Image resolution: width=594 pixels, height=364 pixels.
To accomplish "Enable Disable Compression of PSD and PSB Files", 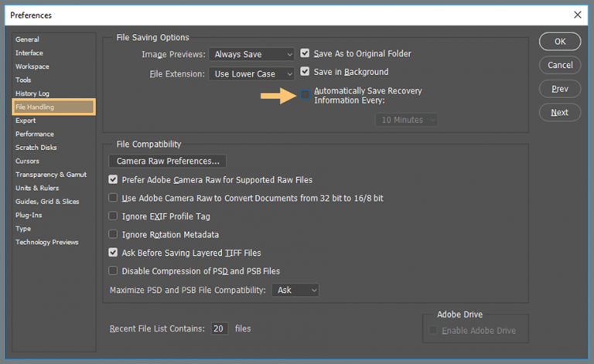I will click(114, 271).
